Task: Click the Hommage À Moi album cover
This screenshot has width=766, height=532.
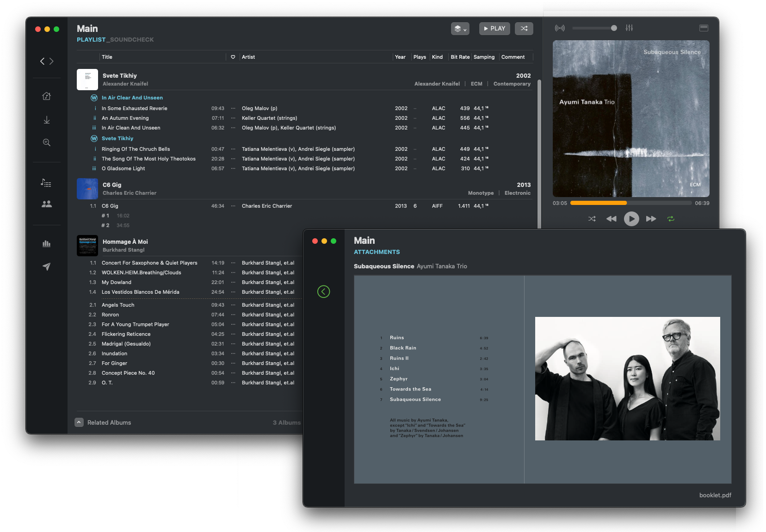Action: tap(87, 246)
